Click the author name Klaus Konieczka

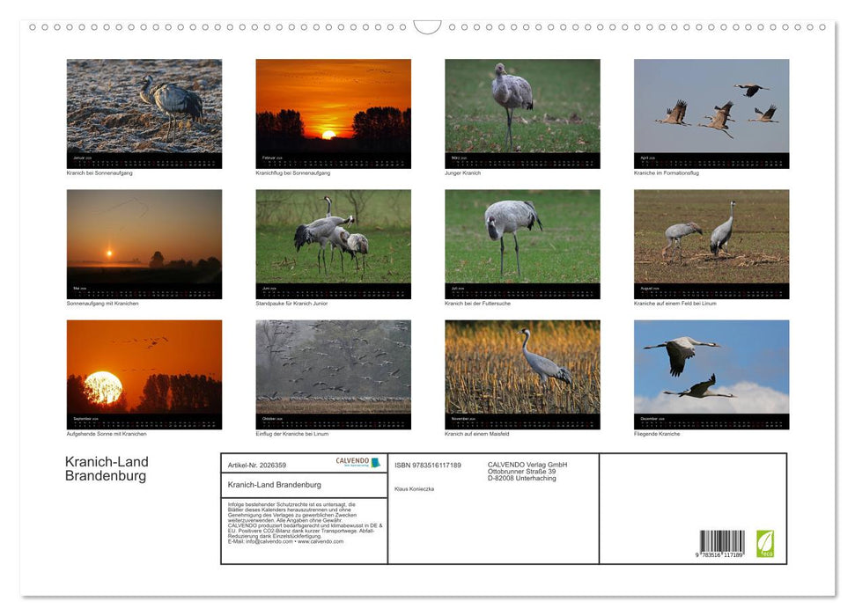(414, 488)
